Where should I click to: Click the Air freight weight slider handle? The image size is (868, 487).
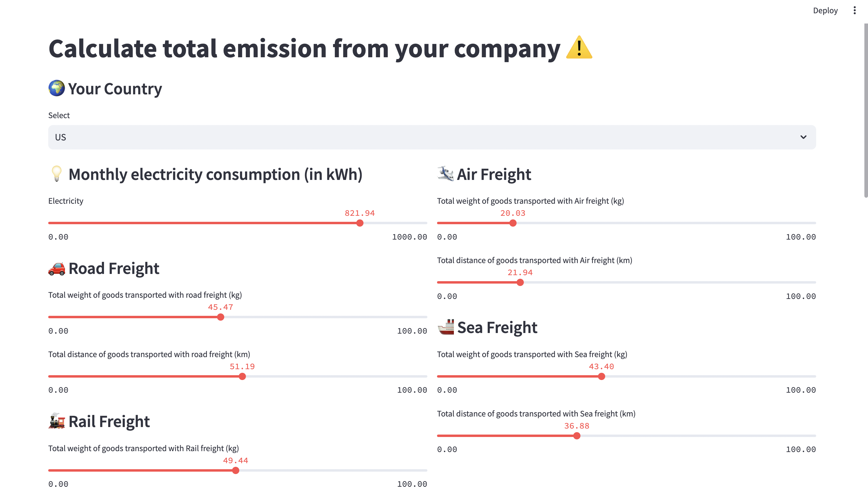pos(513,223)
